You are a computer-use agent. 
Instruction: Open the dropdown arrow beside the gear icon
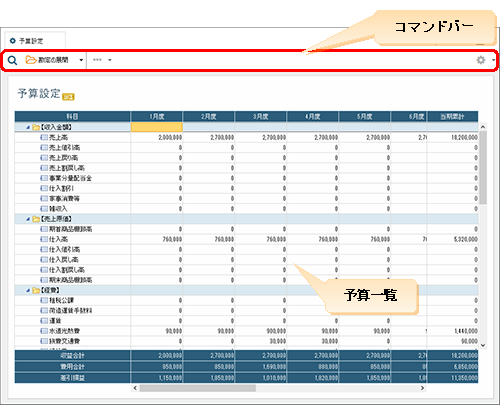(x=493, y=60)
